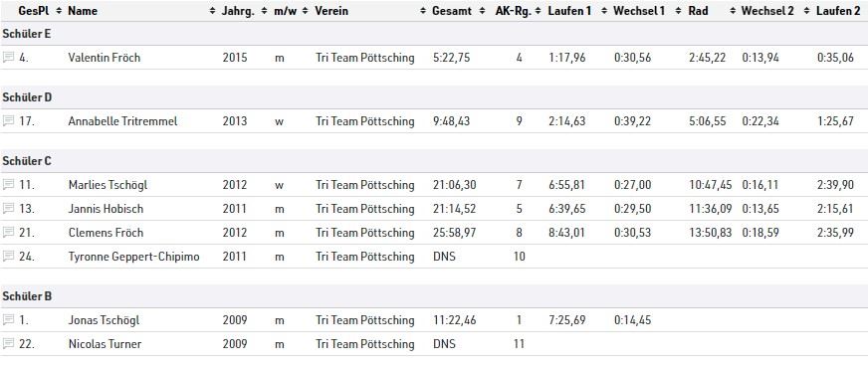Sort by Laufen 1 column header
Screen dimensions: 868x367
tap(569, 11)
